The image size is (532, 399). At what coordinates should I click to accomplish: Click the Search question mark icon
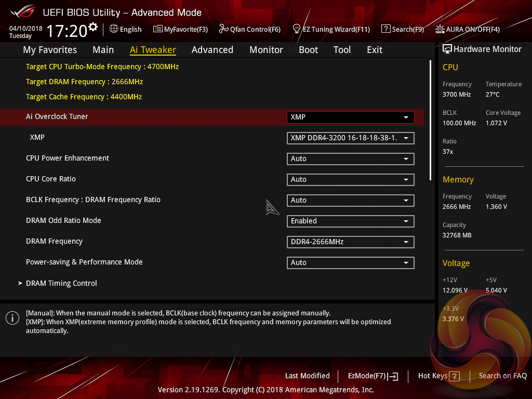386,29
